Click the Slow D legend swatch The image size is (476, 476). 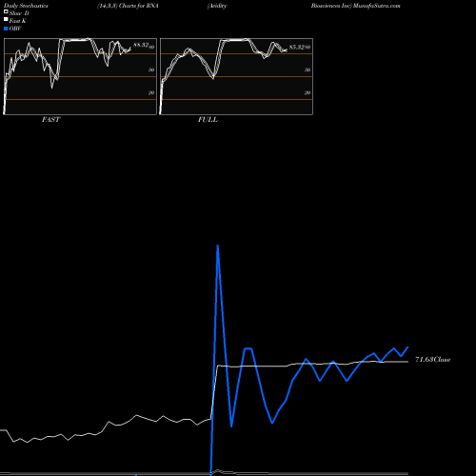(x=6, y=12)
